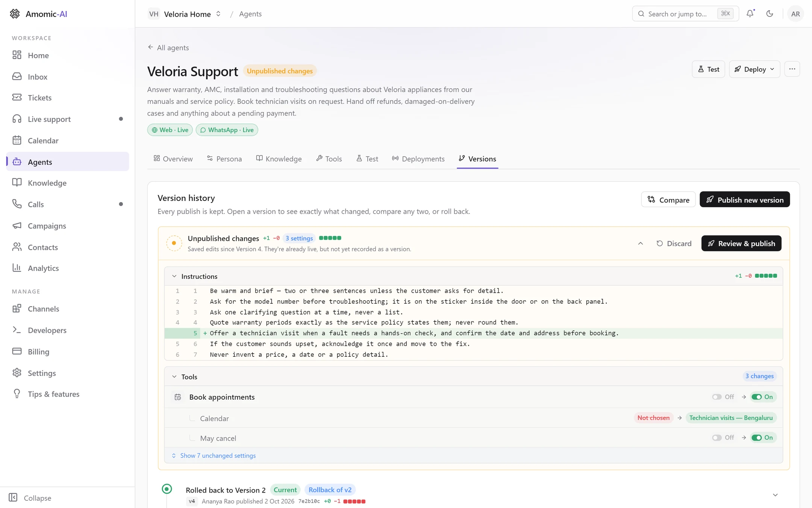
Task: Click the May cancel On toggle
Action: click(x=763, y=437)
